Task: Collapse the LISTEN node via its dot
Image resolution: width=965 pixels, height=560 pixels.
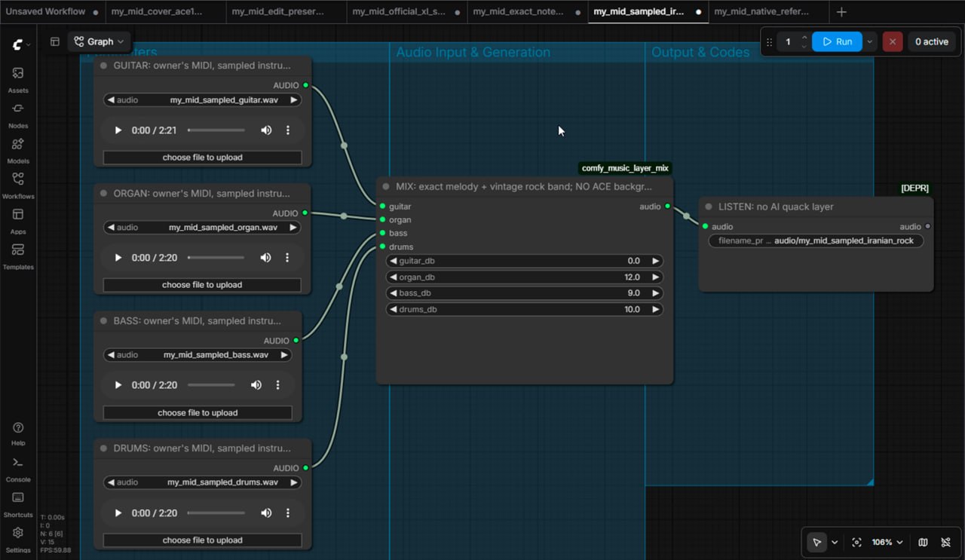Action: 709,207
